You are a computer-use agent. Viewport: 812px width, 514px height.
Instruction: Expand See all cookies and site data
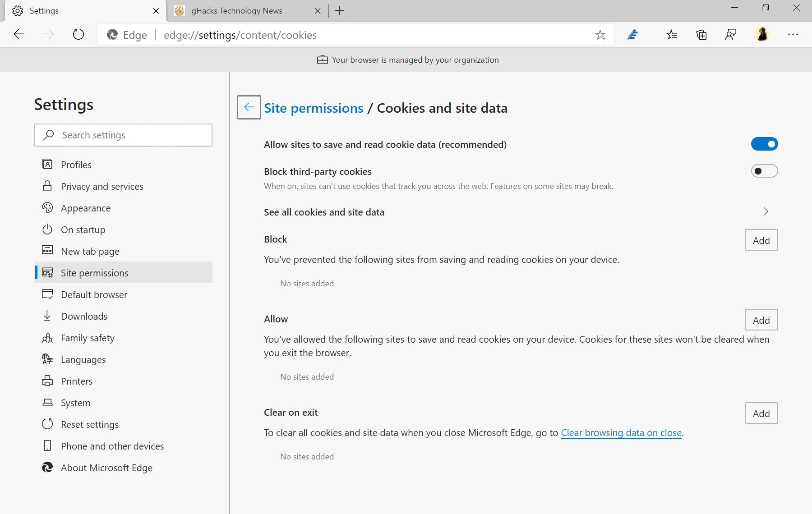(766, 212)
